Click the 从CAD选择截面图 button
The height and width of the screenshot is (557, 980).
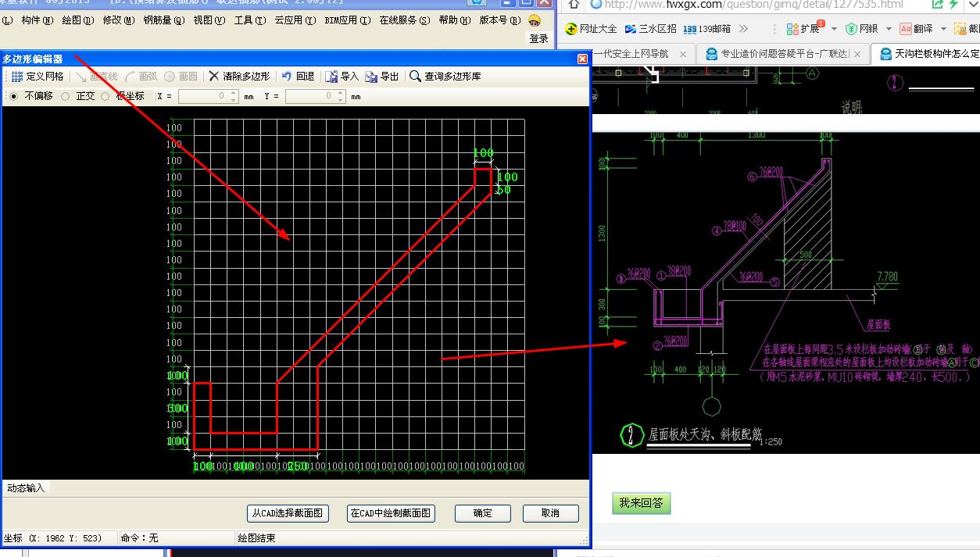click(x=288, y=513)
